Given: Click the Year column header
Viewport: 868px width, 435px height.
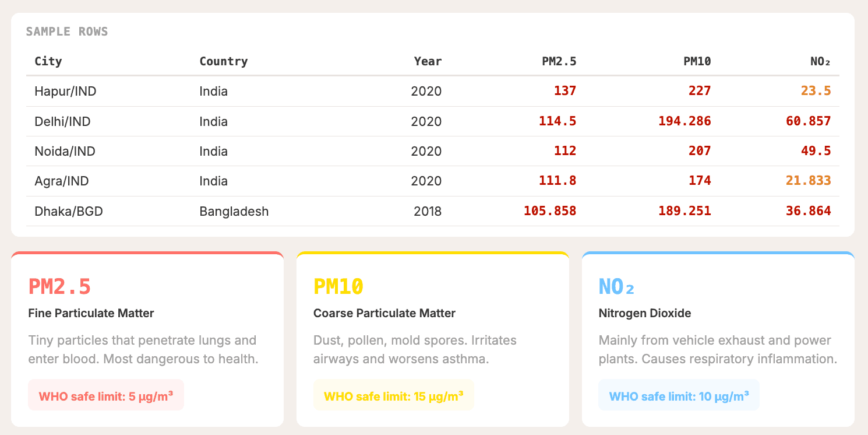Looking at the screenshot, I should (x=428, y=61).
